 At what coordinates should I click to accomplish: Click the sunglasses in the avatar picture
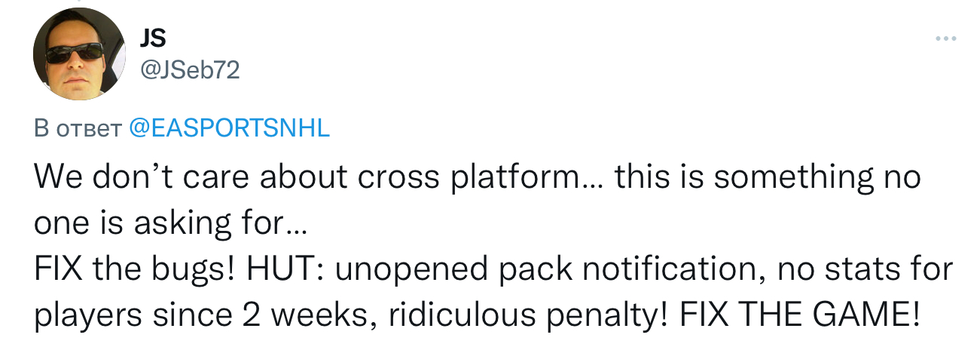(73, 53)
